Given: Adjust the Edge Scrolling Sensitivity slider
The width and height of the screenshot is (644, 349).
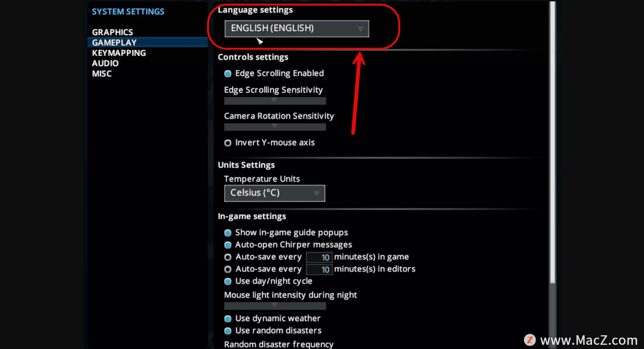Looking at the screenshot, I should pyautogui.click(x=275, y=101).
